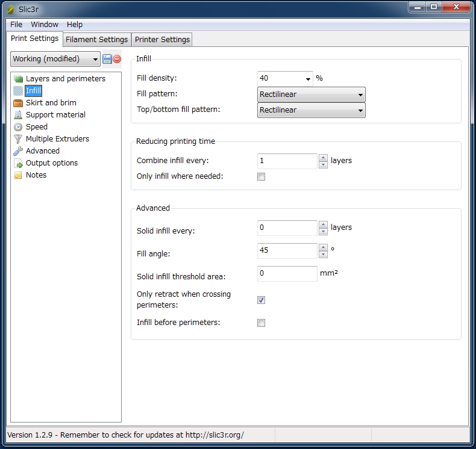The image size is (476, 449).
Task: Switch to the Print Settings tab
Action: click(34, 39)
